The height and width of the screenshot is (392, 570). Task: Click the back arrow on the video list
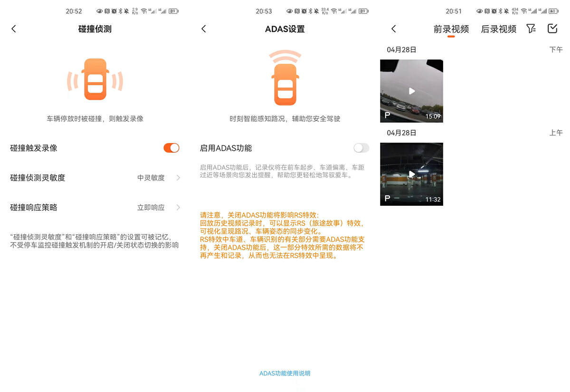[393, 29]
